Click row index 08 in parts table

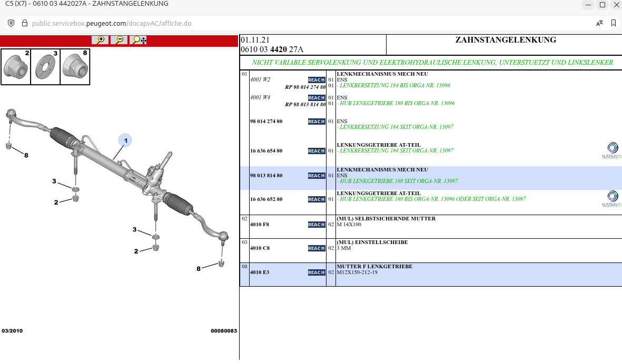pyautogui.click(x=244, y=267)
